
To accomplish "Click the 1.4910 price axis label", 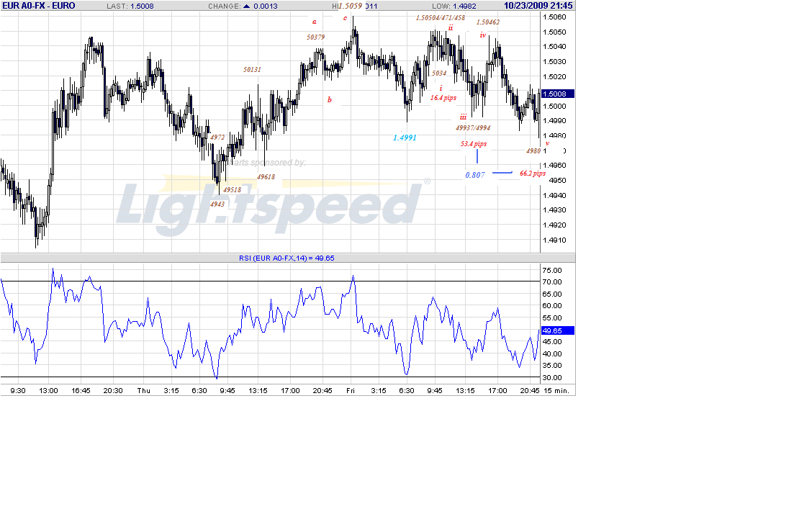I will (x=554, y=240).
